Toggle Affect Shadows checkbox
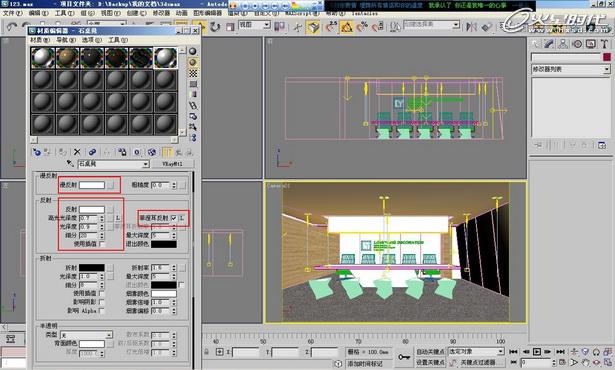 [x=102, y=302]
